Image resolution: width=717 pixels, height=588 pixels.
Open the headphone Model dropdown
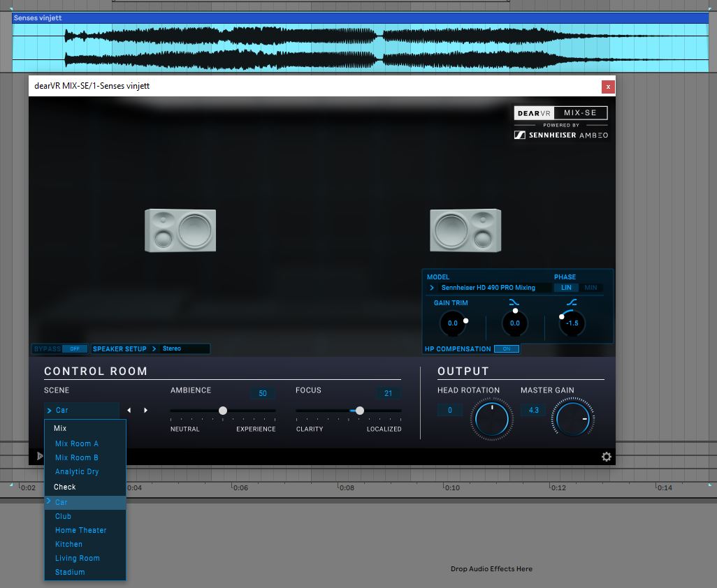488,288
